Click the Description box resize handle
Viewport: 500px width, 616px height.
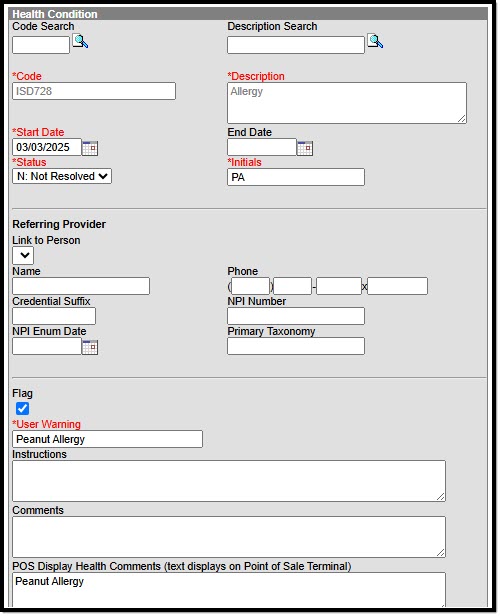[x=462, y=119]
